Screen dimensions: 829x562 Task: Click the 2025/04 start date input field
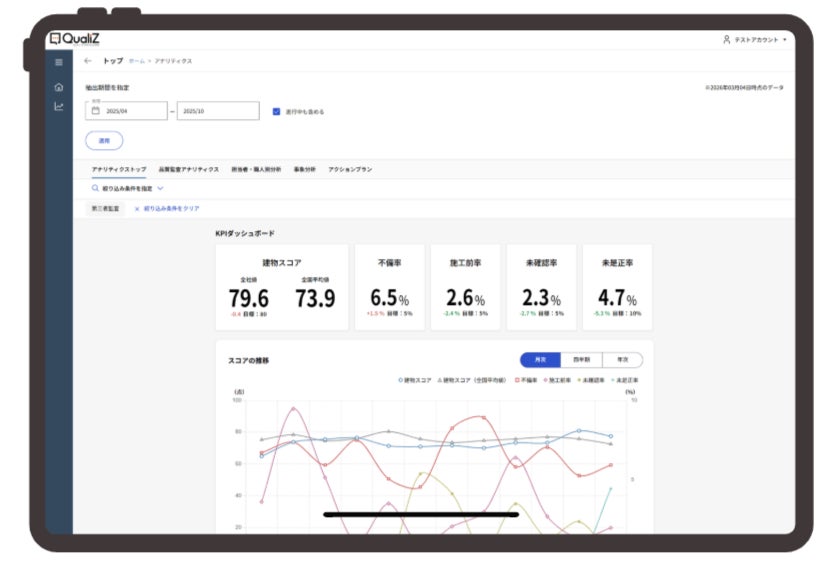(x=126, y=110)
